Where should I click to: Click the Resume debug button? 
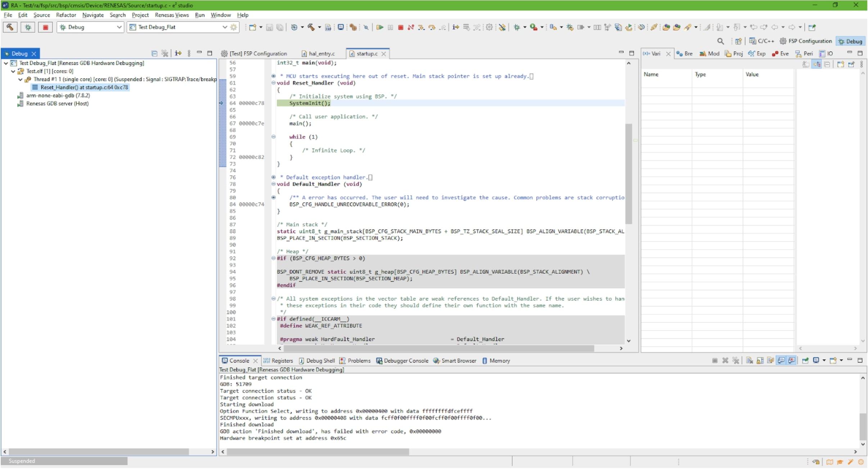(380, 27)
